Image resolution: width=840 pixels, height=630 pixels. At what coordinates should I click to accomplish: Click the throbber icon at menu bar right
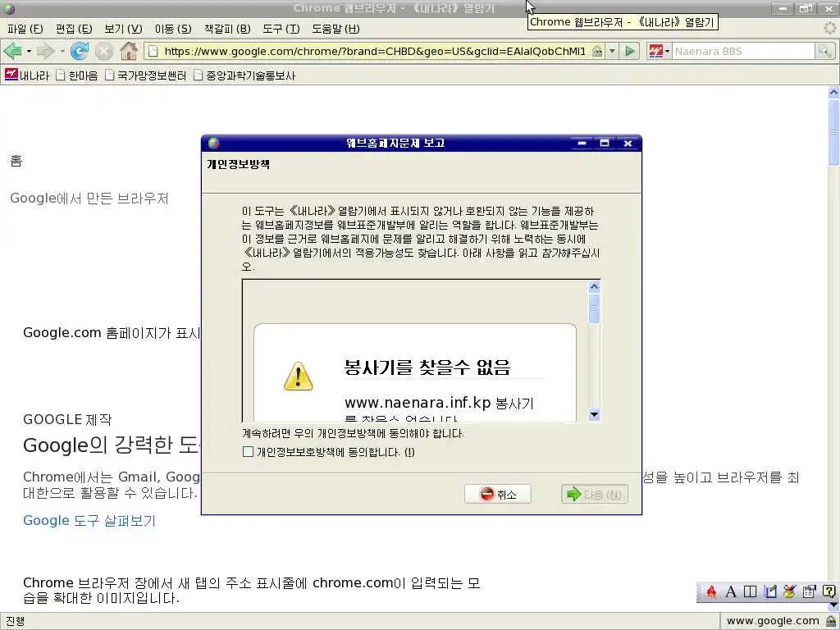point(830,29)
